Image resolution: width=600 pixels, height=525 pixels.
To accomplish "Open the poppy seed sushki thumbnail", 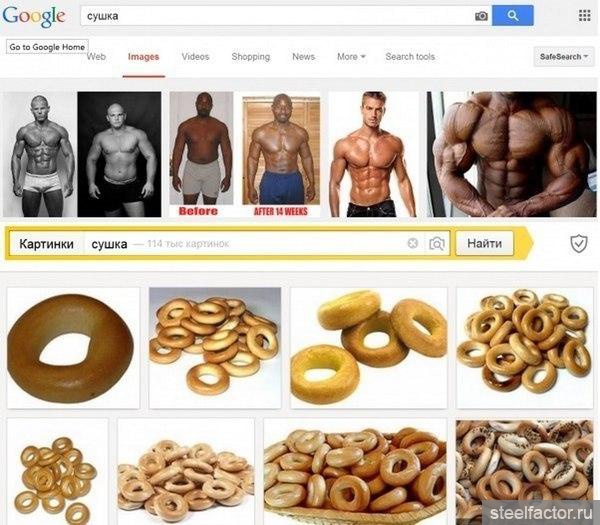I will (524, 472).
